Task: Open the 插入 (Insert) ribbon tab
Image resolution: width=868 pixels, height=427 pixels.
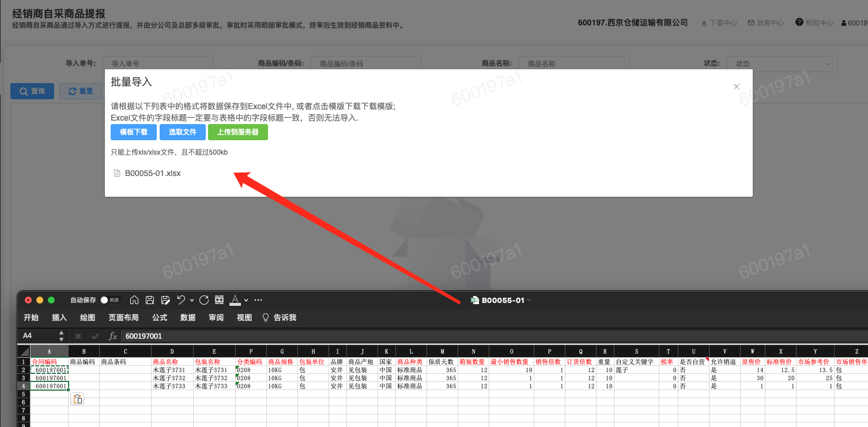Action: [59, 317]
